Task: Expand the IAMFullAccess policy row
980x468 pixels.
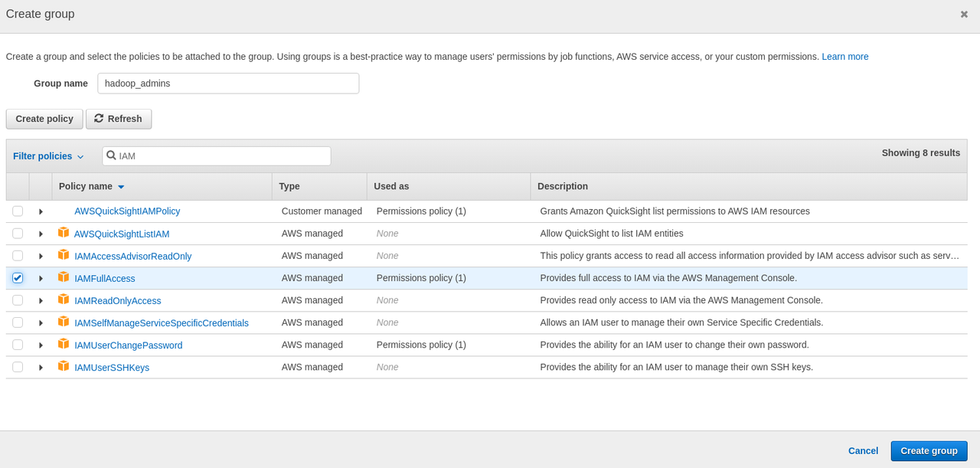Action: pos(41,278)
